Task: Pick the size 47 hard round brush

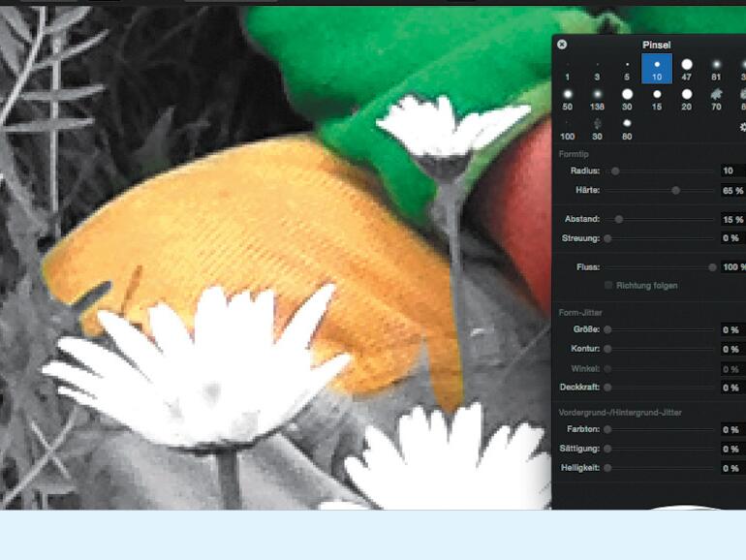Action: click(687, 70)
